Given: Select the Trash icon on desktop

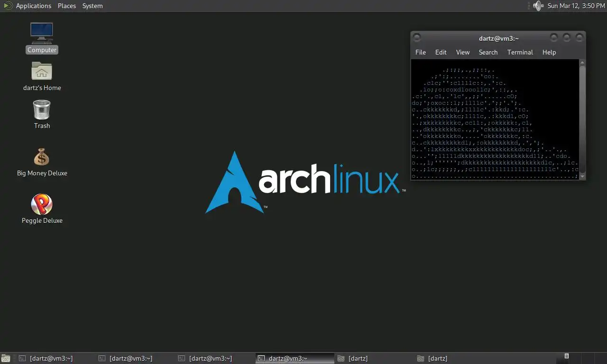Looking at the screenshot, I should pos(42,109).
